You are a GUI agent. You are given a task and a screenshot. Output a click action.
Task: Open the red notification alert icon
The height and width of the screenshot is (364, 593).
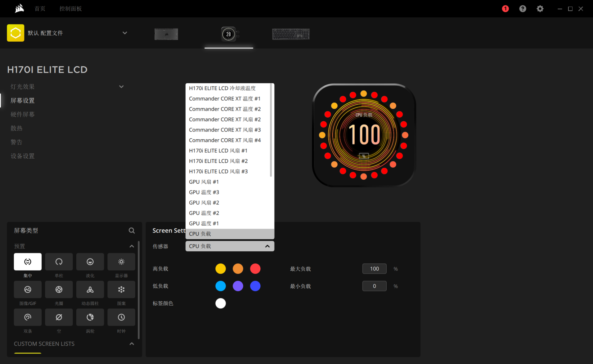point(505,9)
